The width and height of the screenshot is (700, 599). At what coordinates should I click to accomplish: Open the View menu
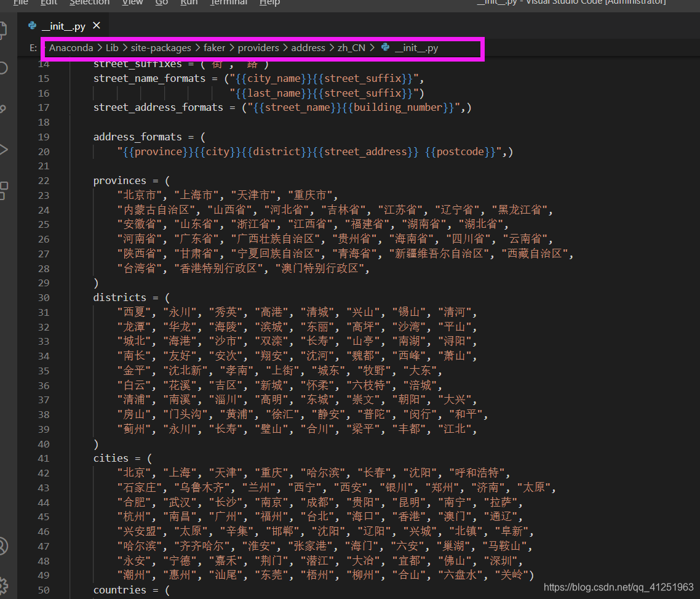(x=133, y=2)
